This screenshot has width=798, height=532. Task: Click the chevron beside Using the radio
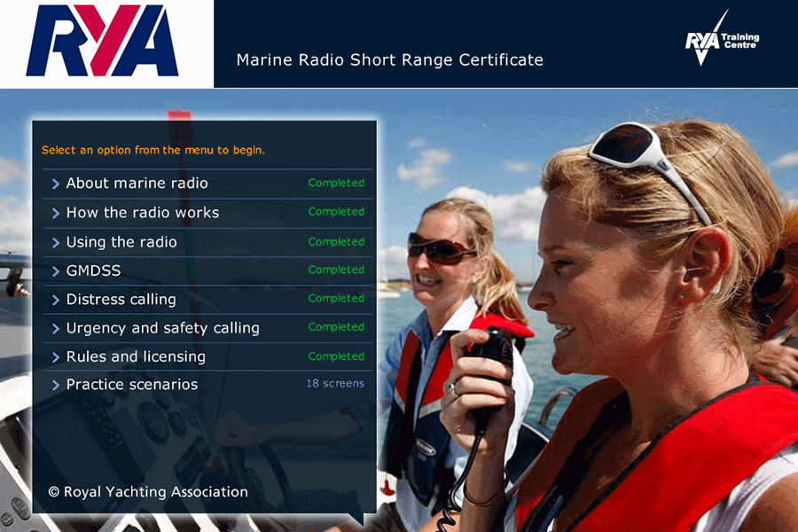56,243
